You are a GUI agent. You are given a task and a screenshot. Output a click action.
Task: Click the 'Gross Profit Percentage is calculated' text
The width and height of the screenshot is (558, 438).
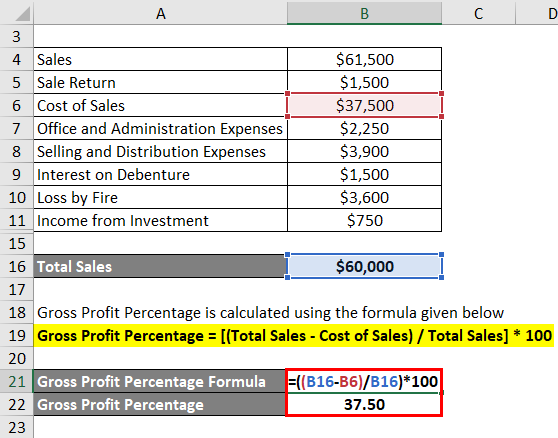point(270,313)
